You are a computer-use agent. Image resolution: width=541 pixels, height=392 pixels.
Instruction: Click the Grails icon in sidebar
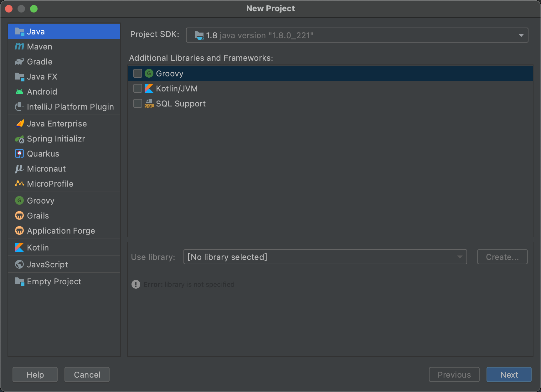pos(19,216)
